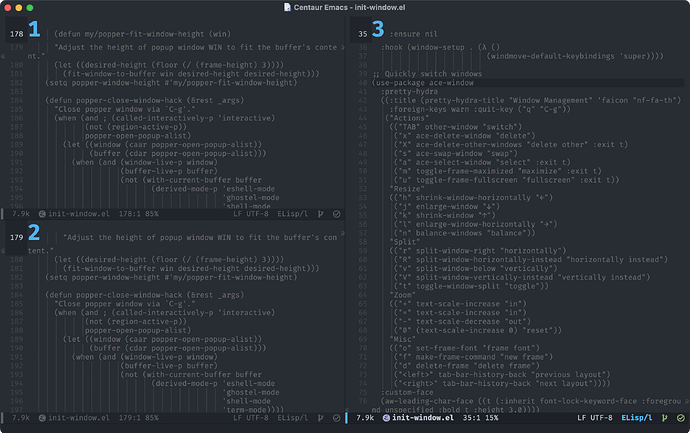The width and height of the screenshot is (690, 433).
Task: Click the tab-bar-history-back "previous layout" line
Action: pyautogui.click(x=502, y=374)
